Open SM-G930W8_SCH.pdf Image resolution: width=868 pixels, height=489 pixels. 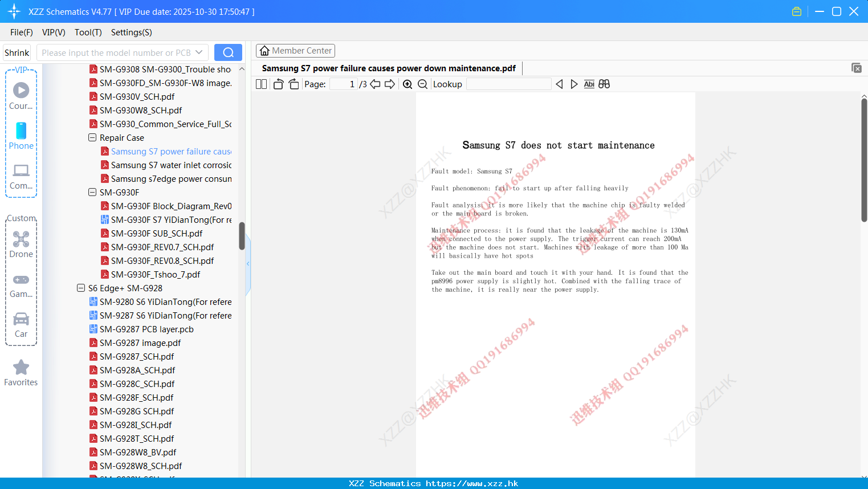click(x=136, y=110)
